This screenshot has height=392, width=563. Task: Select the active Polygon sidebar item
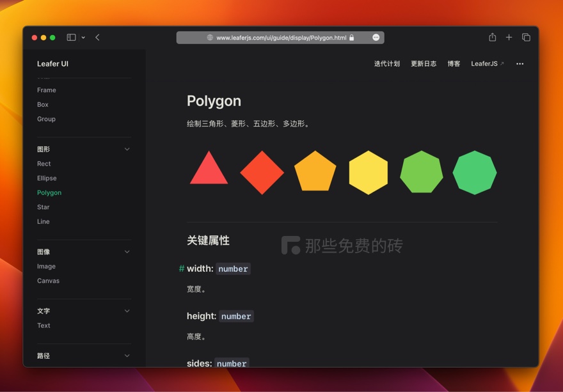click(49, 192)
